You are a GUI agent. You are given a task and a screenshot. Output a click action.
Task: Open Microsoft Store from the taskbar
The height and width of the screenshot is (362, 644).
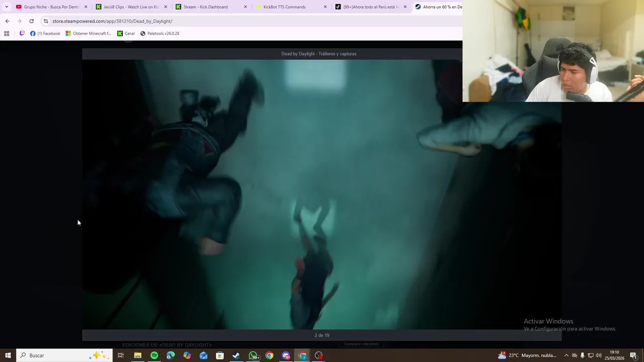pyautogui.click(x=220, y=355)
